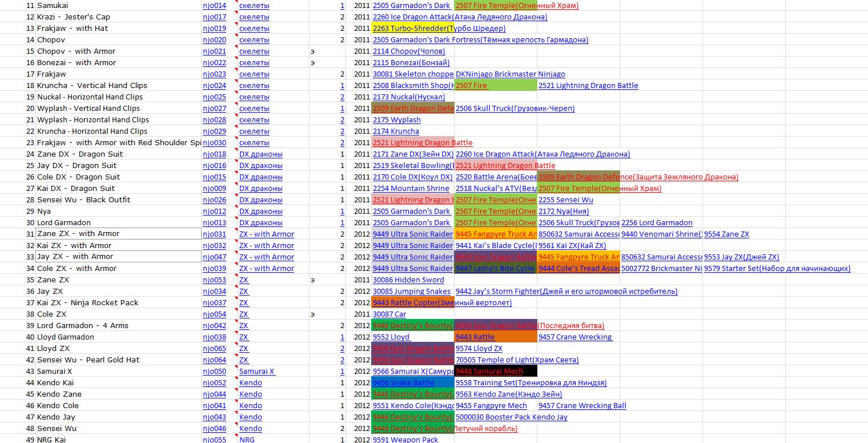Click link njo027 for Wyplash Vertical Hand Clips
Image resolution: width=868 pixels, height=443 pixels.
[214, 109]
